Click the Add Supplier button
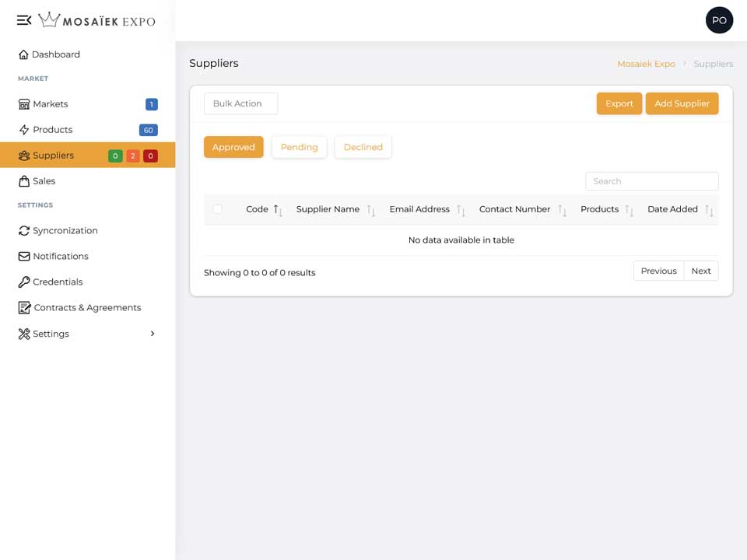 click(682, 103)
